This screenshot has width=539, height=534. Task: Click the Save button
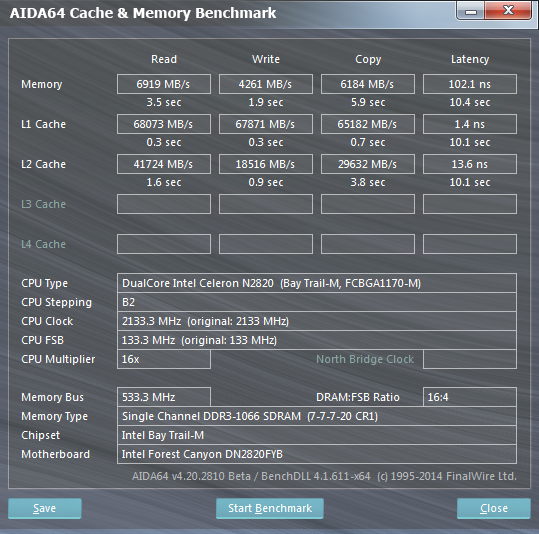(x=45, y=508)
